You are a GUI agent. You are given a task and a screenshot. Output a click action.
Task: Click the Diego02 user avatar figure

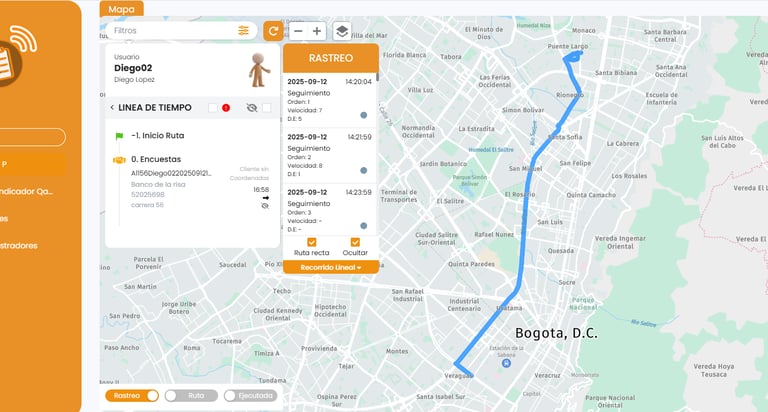(x=259, y=70)
